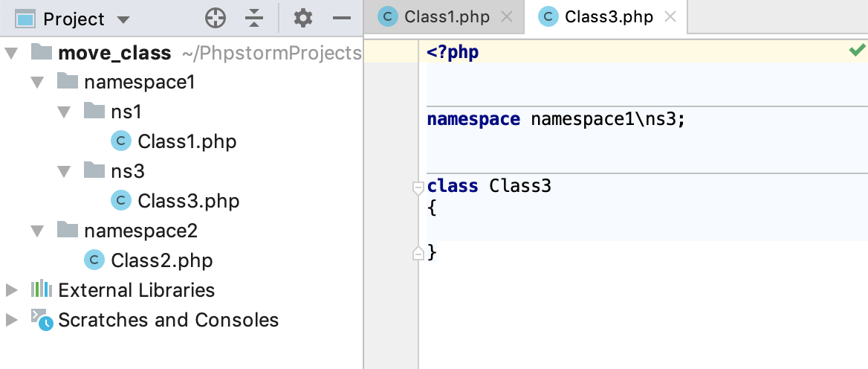Image resolution: width=868 pixels, height=369 pixels.
Task: Click the Scratches and Consoles icon
Action: (x=42, y=320)
